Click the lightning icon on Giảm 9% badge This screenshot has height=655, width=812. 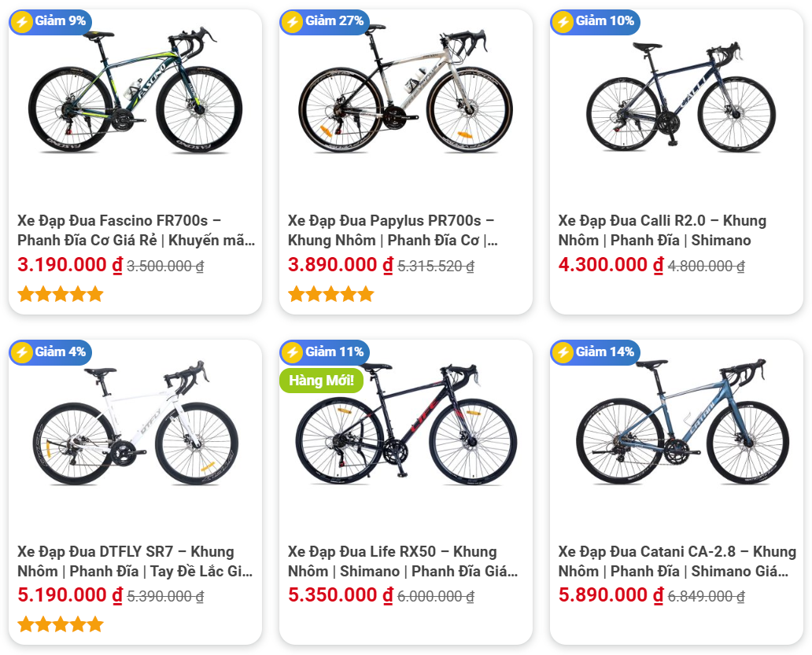click(22, 22)
